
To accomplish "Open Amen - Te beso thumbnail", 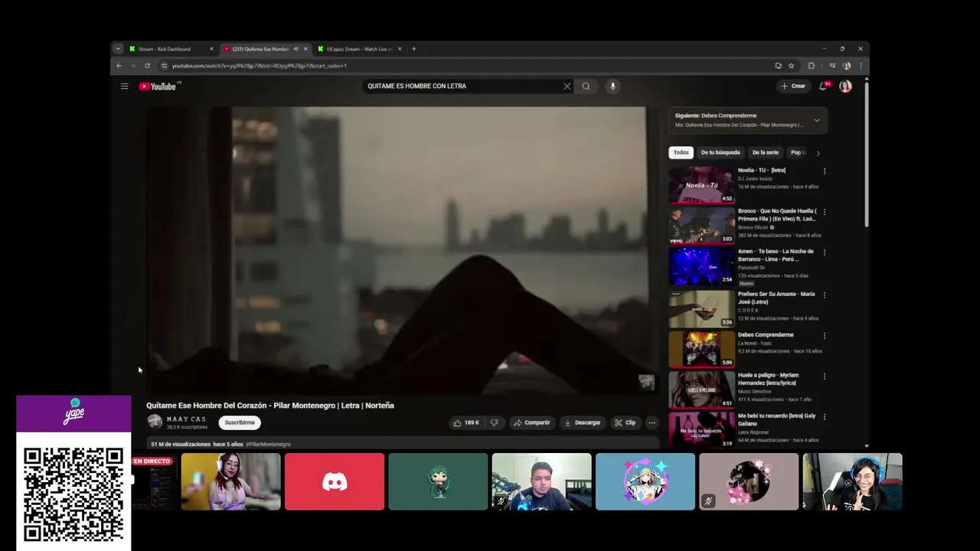I will click(x=701, y=266).
